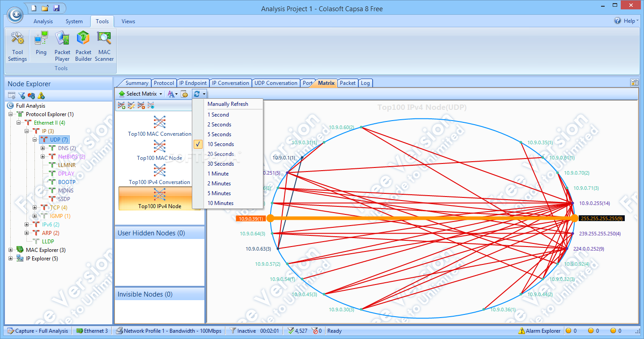Expand the DNS tree node

click(43, 148)
